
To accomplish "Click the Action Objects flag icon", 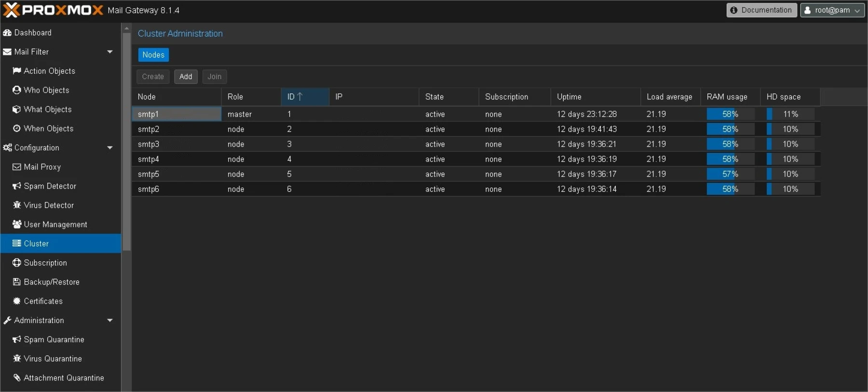I will (x=17, y=71).
